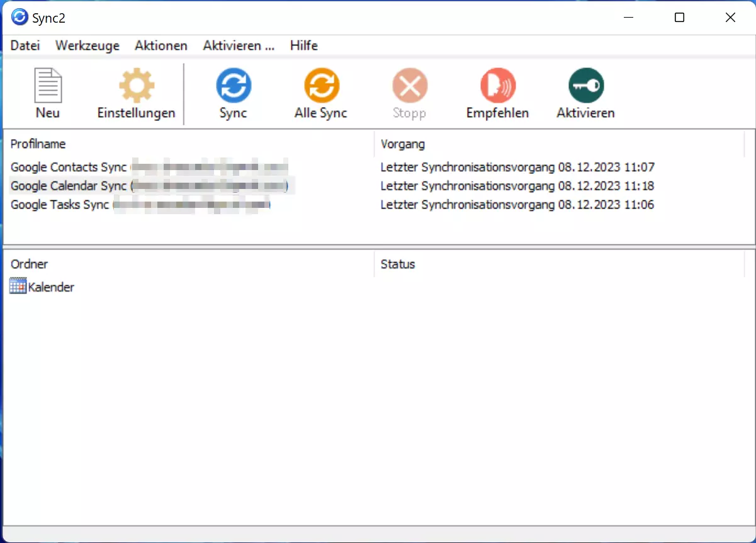Click the disabled Stopp icon
Screen dimensions: 756x543
coord(409,85)
